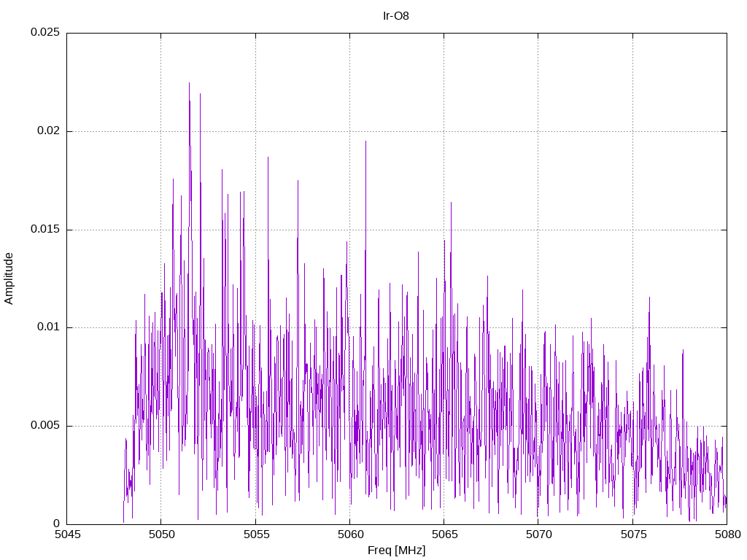Click the 0.005 y-axis tick label
This screenshot has height=560, width=747.
point(45,425)
